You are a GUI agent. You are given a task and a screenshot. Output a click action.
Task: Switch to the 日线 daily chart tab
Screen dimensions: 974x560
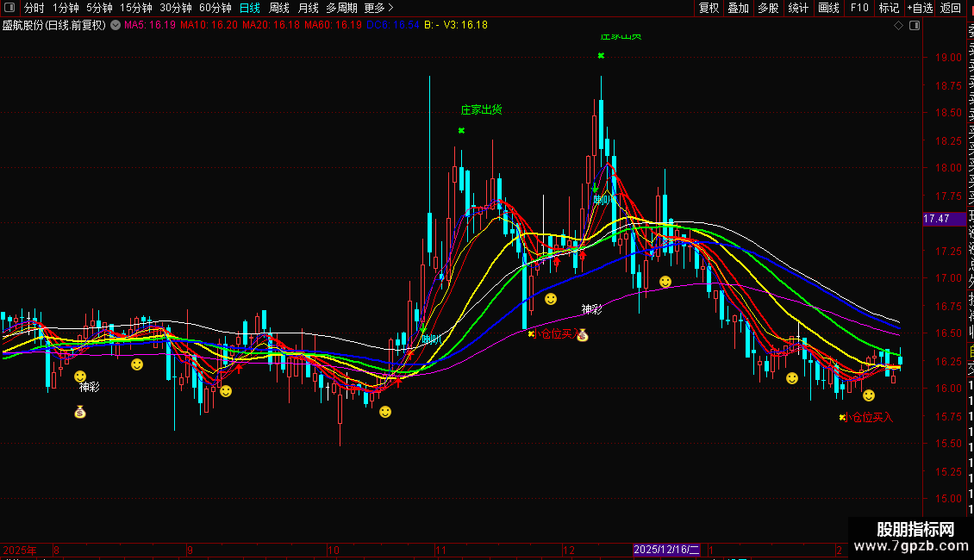[x=250, y=8]
